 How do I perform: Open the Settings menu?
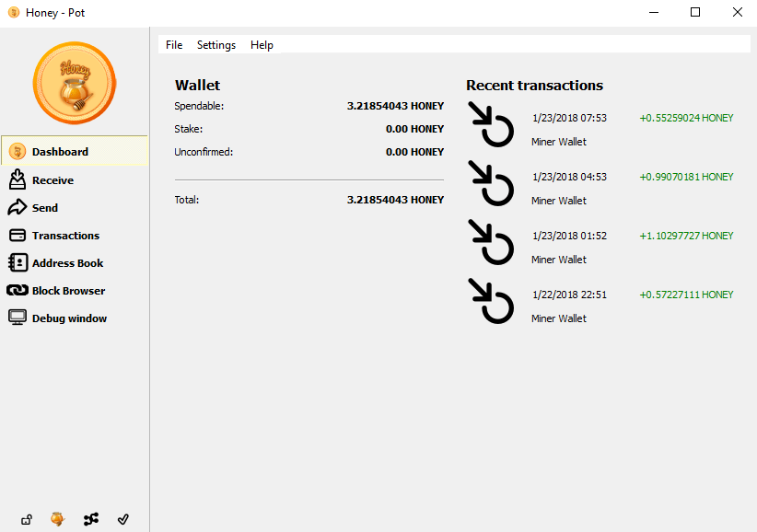(216, 45)
